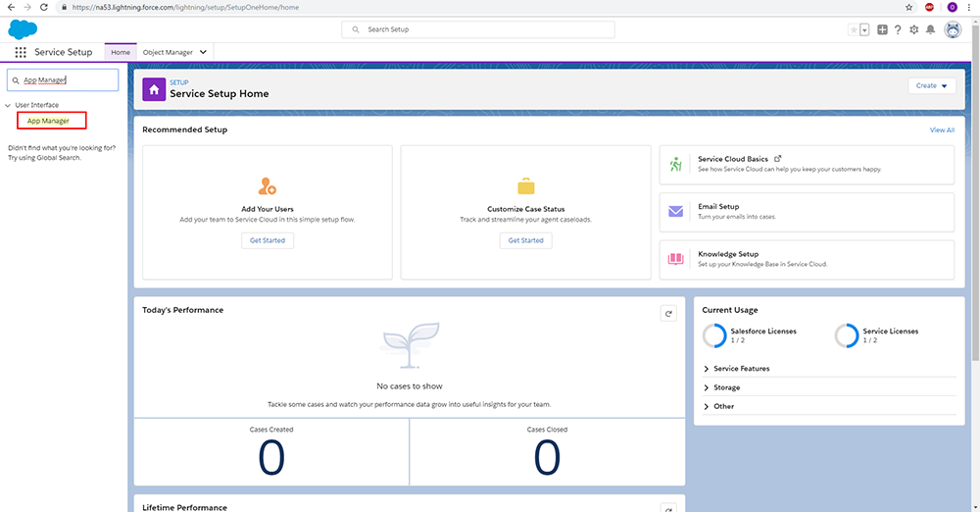Image resolution: width=980 pixels, height=512 pixels.
Task: Click the Salesforce favorites star
Action: click(854, 29)
